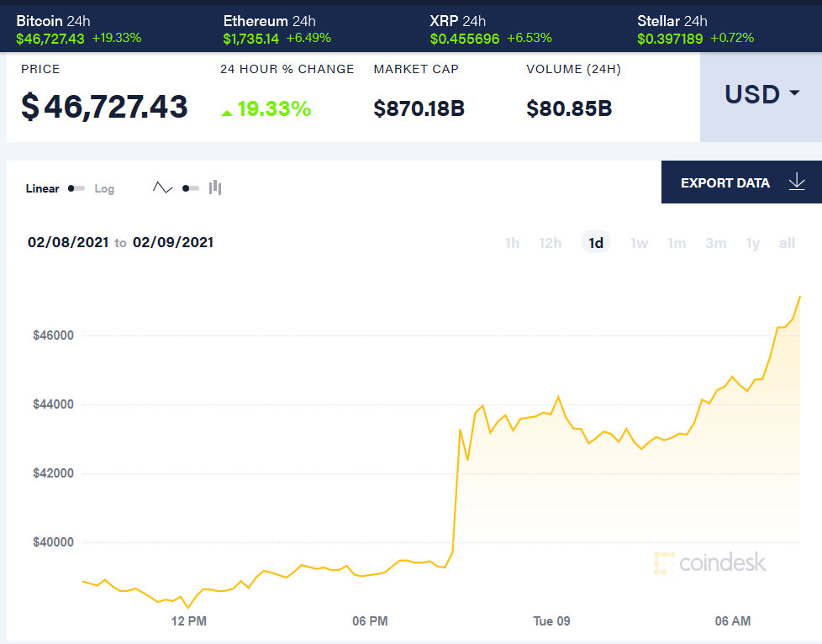
Task: Switch scale to Log label
Action: [x=104, y=188]
